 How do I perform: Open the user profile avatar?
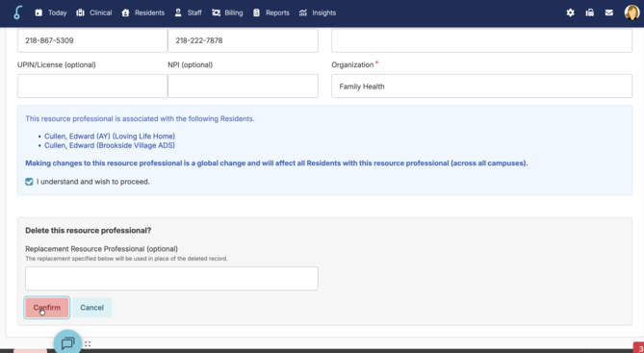631,13
